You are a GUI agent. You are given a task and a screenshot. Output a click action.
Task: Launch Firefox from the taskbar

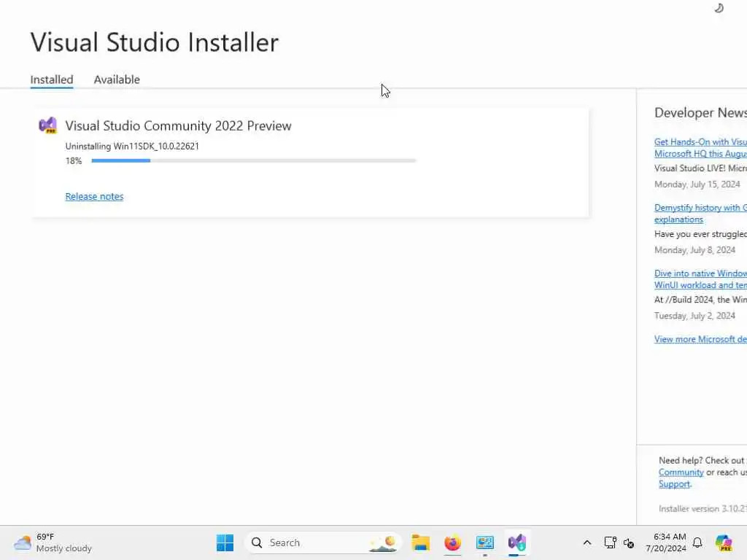coord(452,542)
